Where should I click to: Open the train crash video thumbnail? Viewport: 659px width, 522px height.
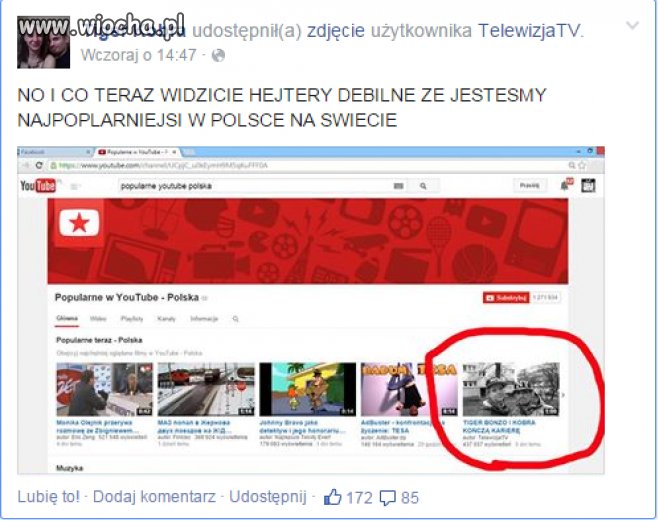tap(206, 390)
